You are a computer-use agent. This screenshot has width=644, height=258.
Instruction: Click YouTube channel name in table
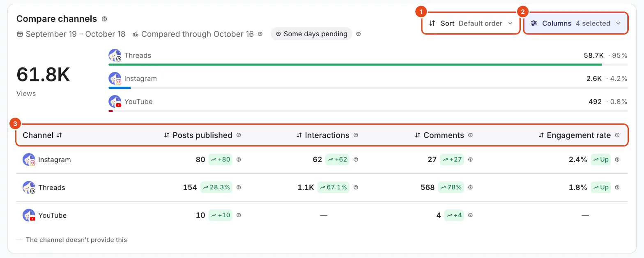[x=53, y=215]
